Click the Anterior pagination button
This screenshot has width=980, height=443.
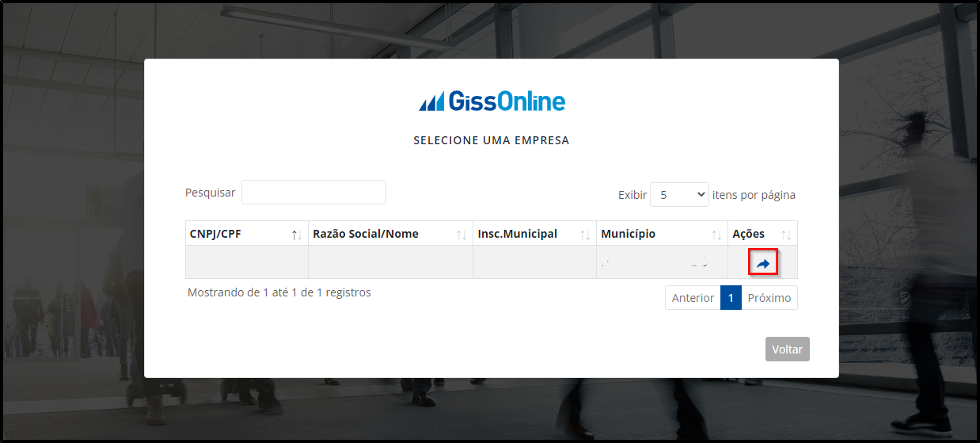coord(693,298)
